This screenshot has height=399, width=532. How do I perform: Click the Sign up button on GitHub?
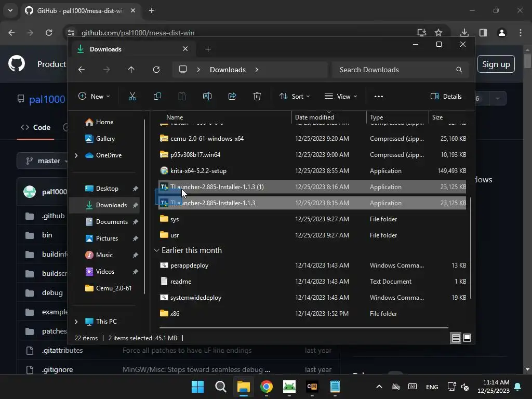point(496,64)
